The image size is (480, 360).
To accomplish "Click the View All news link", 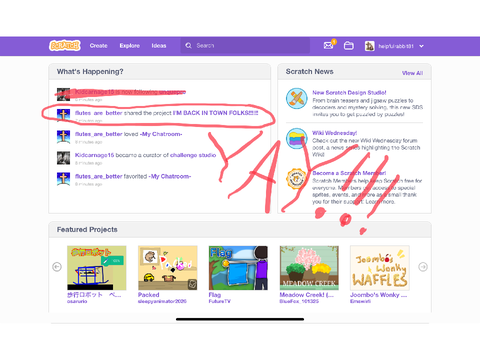I will [412, 73].
